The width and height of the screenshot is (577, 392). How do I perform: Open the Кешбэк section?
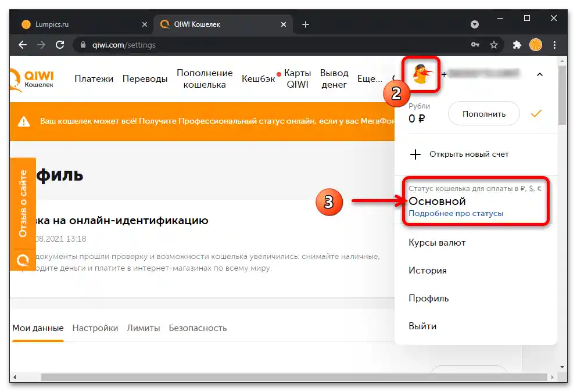tap(259, 79)
